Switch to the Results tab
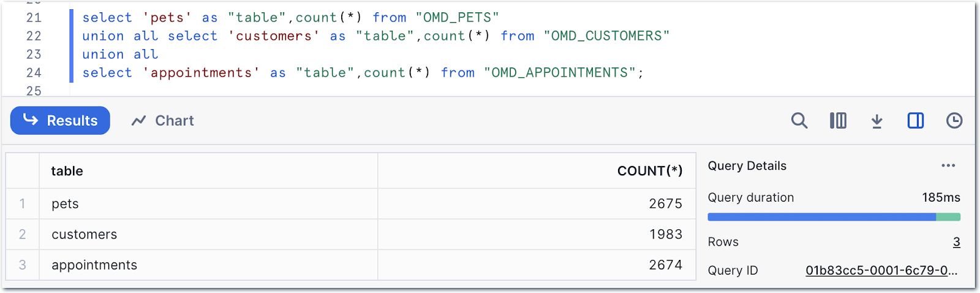The height and width of the screenshot is (293, 980). coord(60,121)
